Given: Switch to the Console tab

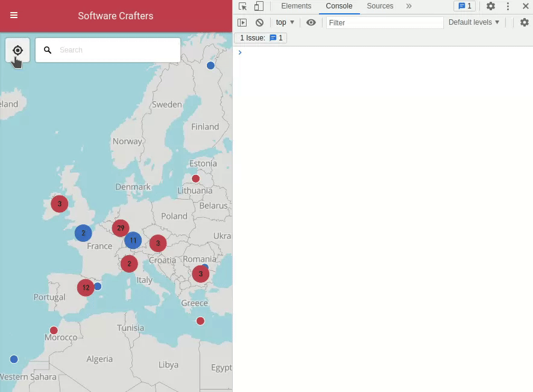Looking at the screenshot, I should (339, 6).
